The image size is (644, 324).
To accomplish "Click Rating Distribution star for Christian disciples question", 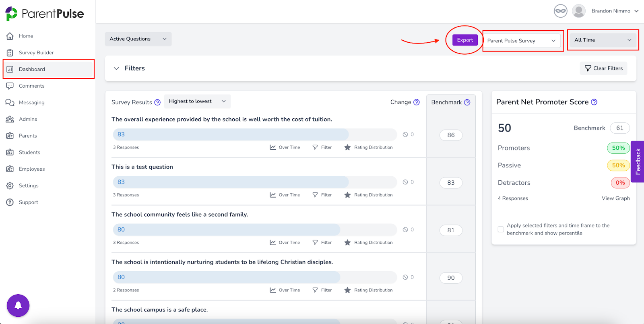I will (347, 290).
